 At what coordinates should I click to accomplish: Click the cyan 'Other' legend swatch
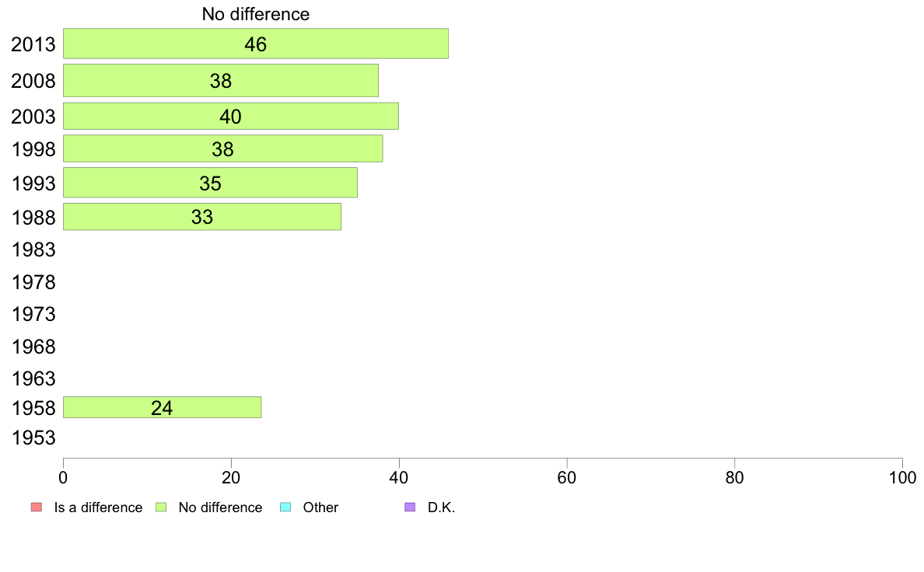tap(285, 507)
